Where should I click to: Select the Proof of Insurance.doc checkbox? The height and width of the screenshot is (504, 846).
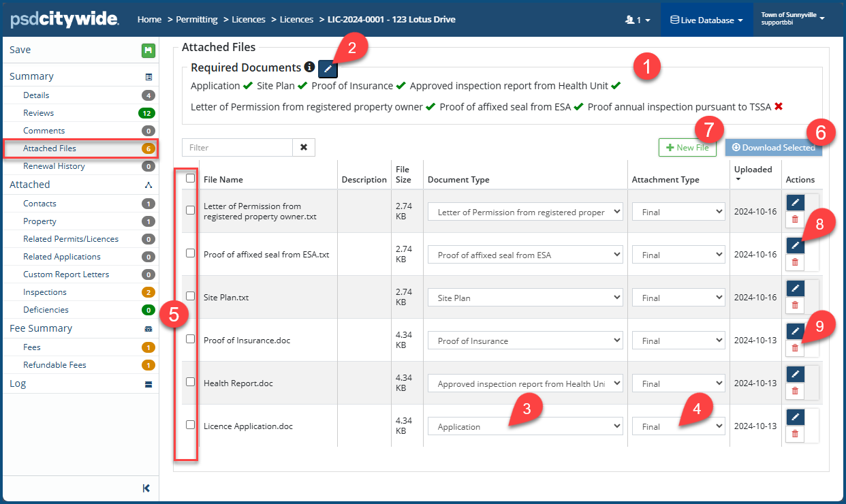point(191,339)
